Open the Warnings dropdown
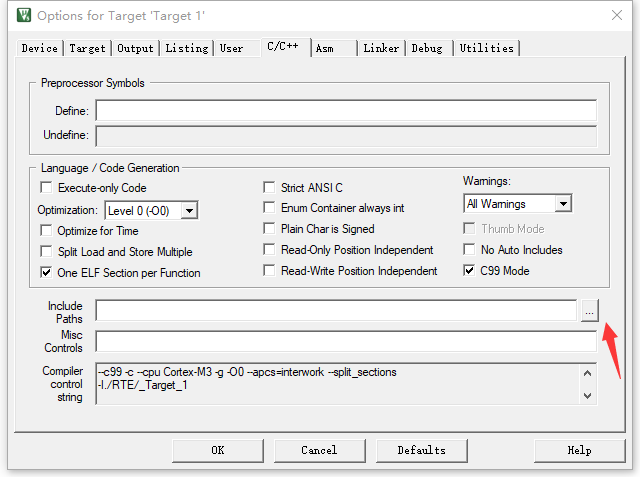This screenshot has width=640, height=477. (x=563, y=204)
